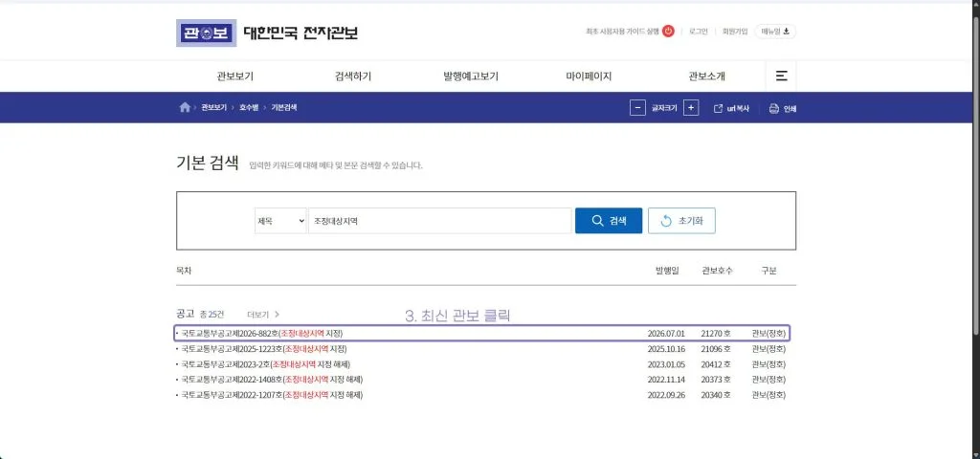Click the date 2025.10.16

coord(666,348)
